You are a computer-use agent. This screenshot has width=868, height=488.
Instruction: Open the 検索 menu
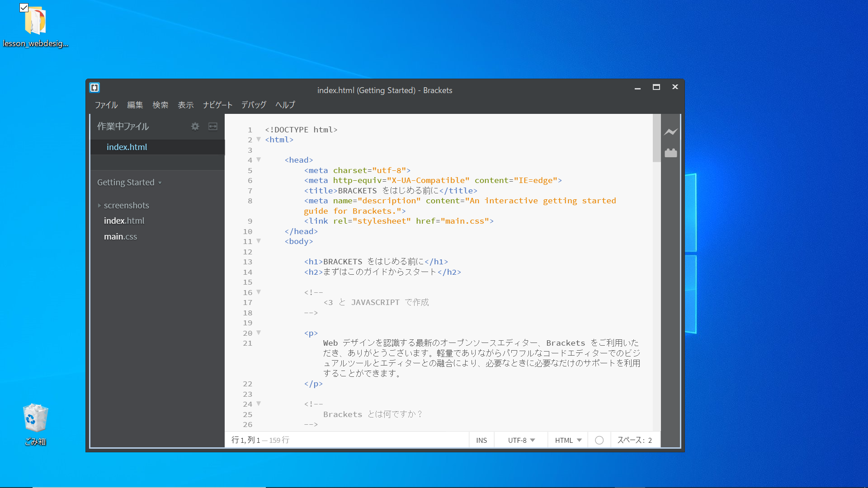[160, 105]
